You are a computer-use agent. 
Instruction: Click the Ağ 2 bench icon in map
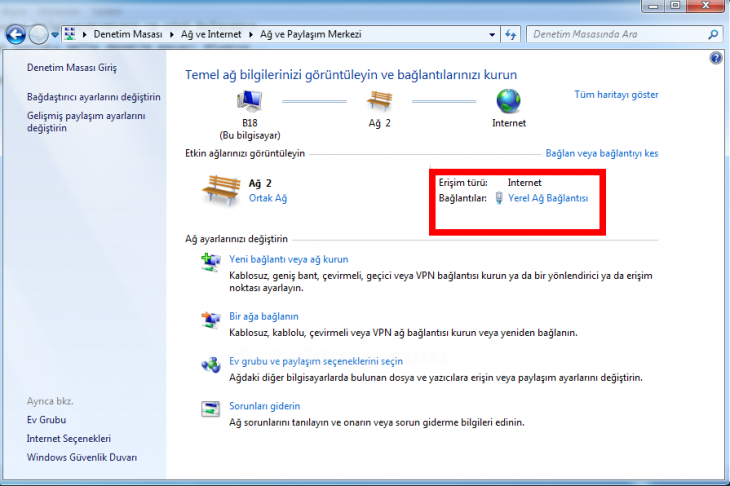point(379,101)
